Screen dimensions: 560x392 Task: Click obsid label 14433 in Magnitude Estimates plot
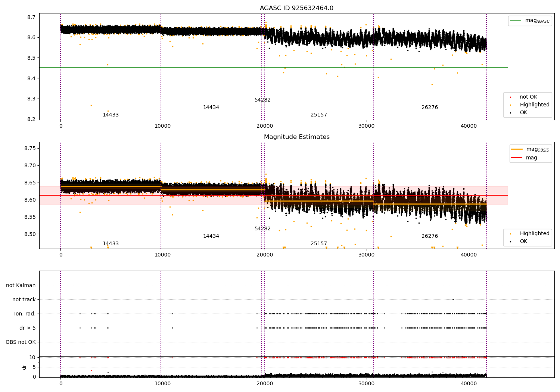pos(111,244)
